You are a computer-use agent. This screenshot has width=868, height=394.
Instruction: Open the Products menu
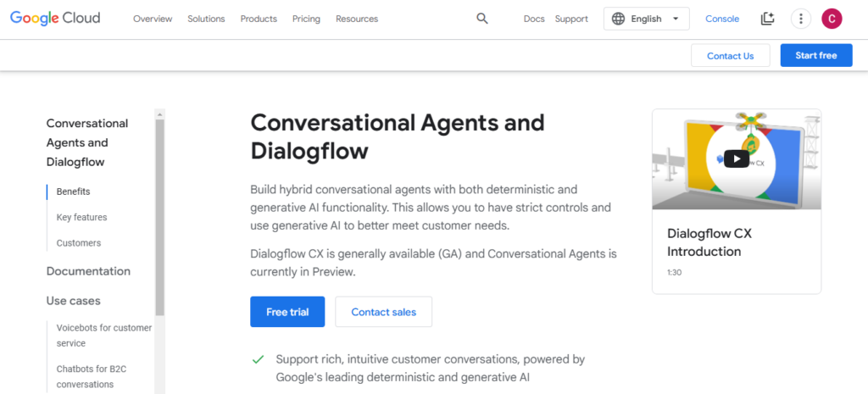point(259,19)
